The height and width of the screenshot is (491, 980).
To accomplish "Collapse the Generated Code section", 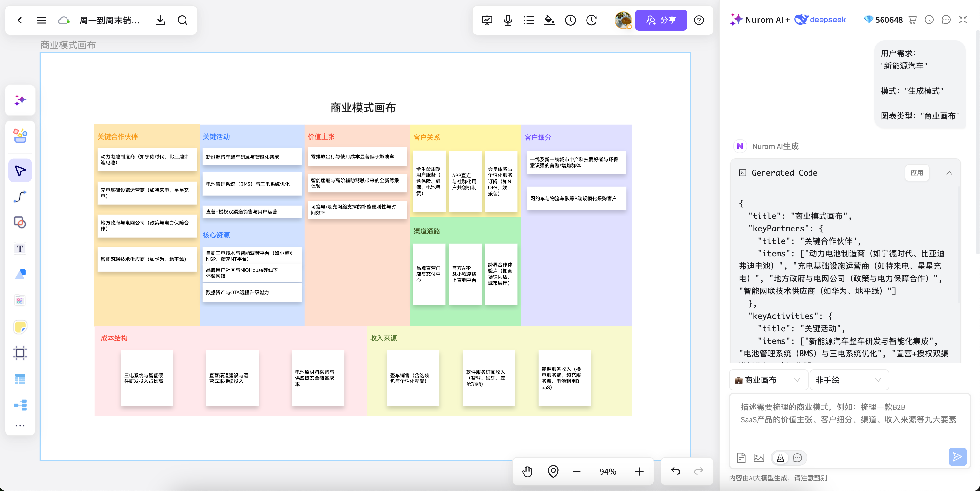I will point(949,173).
